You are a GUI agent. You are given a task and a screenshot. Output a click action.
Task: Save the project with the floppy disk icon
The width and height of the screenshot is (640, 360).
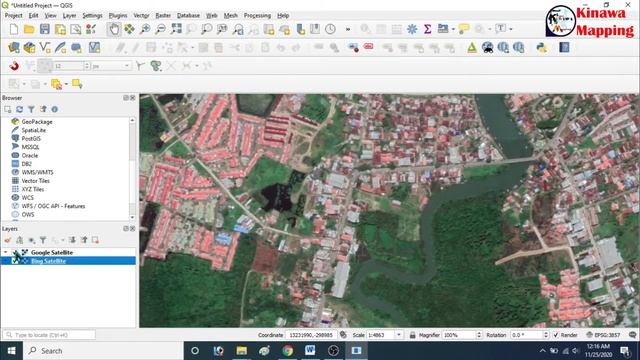coord(44,29)
